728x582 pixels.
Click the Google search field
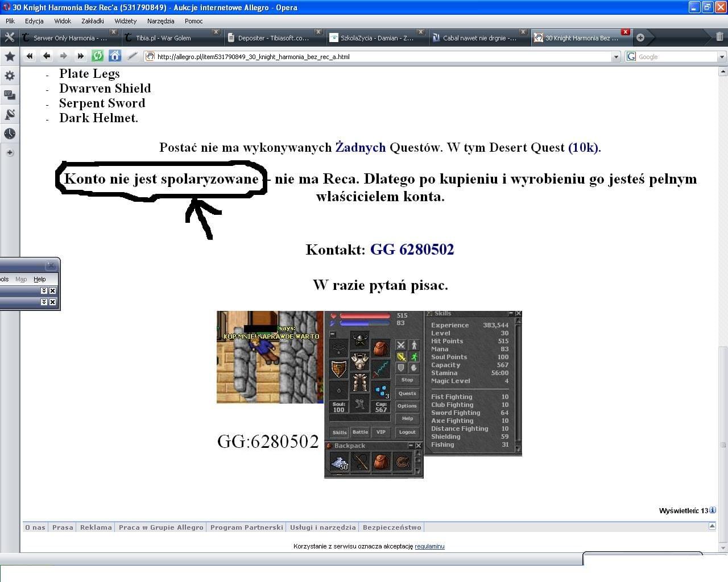click(676, 56)
